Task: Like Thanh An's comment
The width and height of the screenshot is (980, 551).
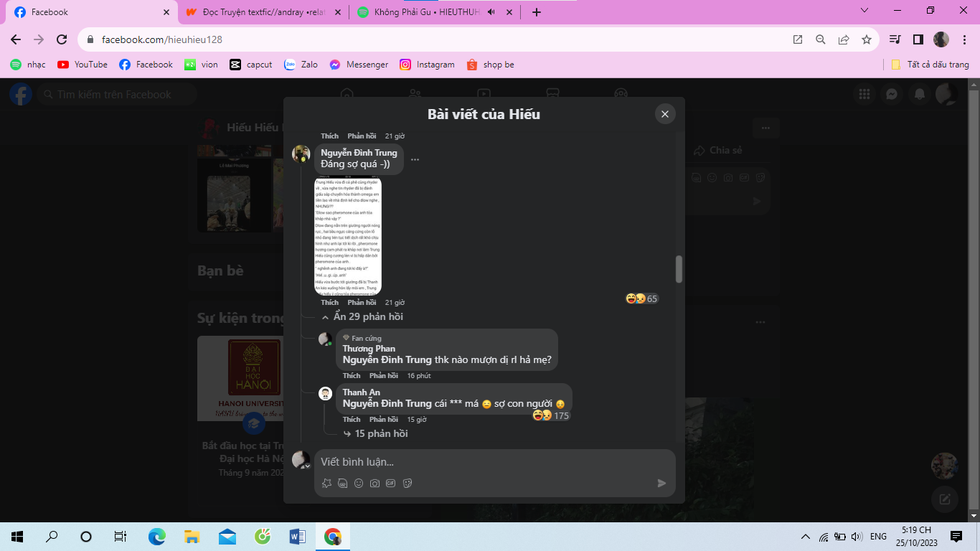Action: point(352,420)
